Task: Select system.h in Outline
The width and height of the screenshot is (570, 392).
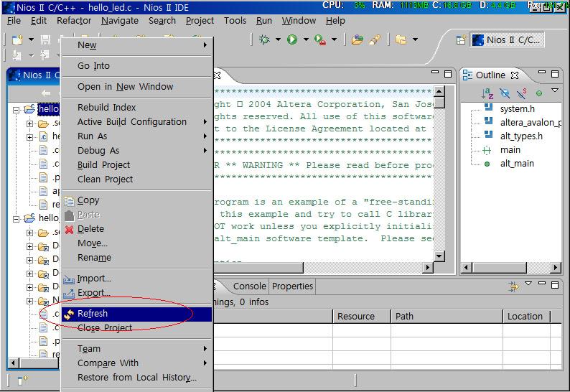Action: point(517,109)
